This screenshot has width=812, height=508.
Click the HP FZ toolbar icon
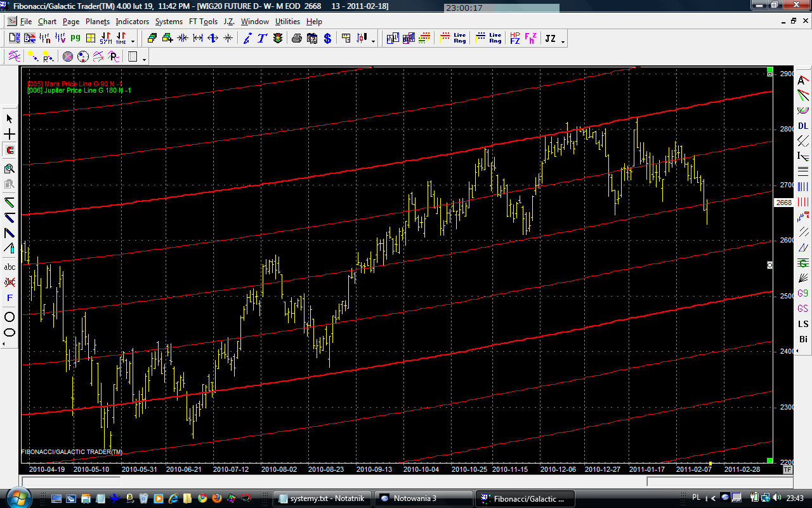click(x=514, y=39)
